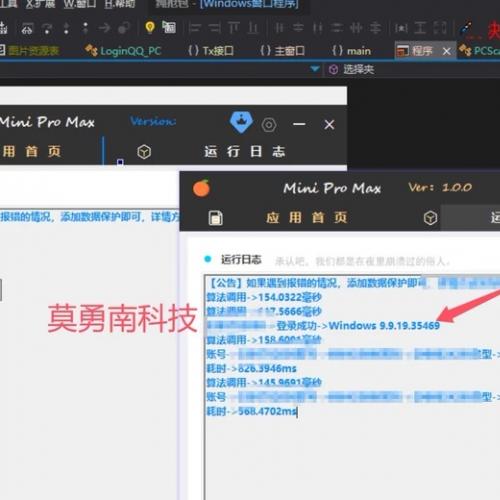This screenshot has width=500, height=500.
Task: Switch to the main tab
Action: pyautogui.click(x=351, y=51)
